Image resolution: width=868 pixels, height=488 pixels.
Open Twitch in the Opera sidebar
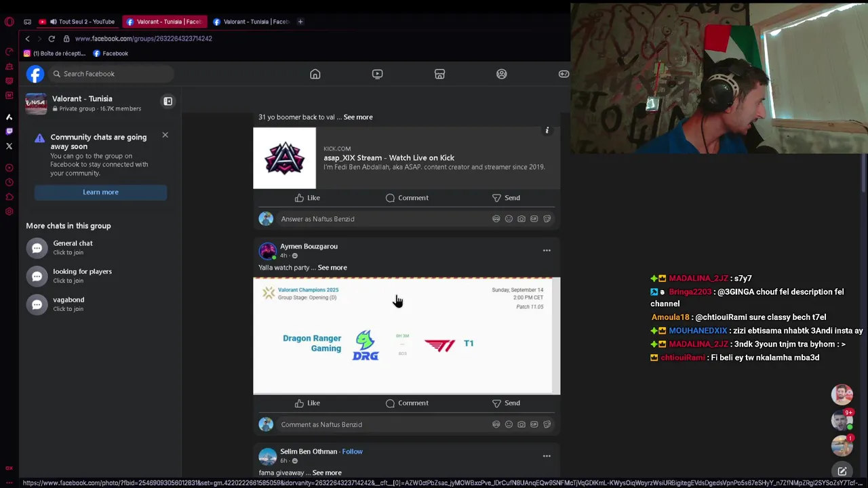click(x=9, y=131)
